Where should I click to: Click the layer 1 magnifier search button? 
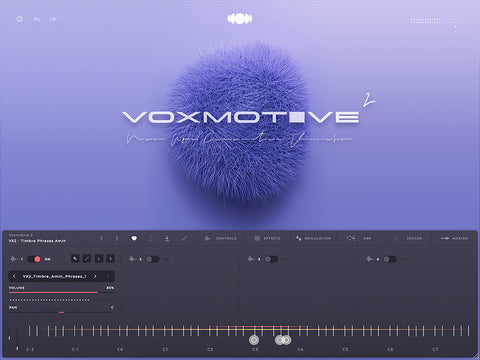coord(75,259)
